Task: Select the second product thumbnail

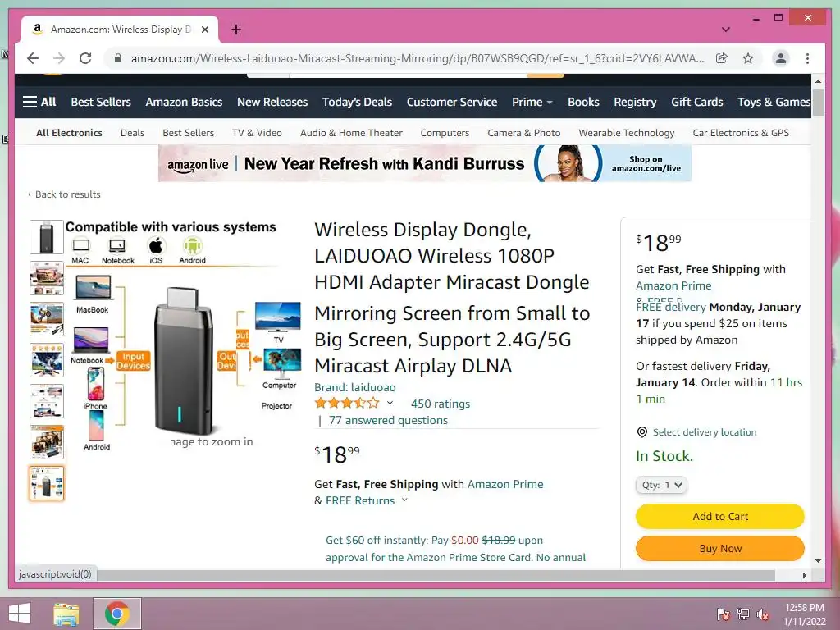Action: [47, 278]
